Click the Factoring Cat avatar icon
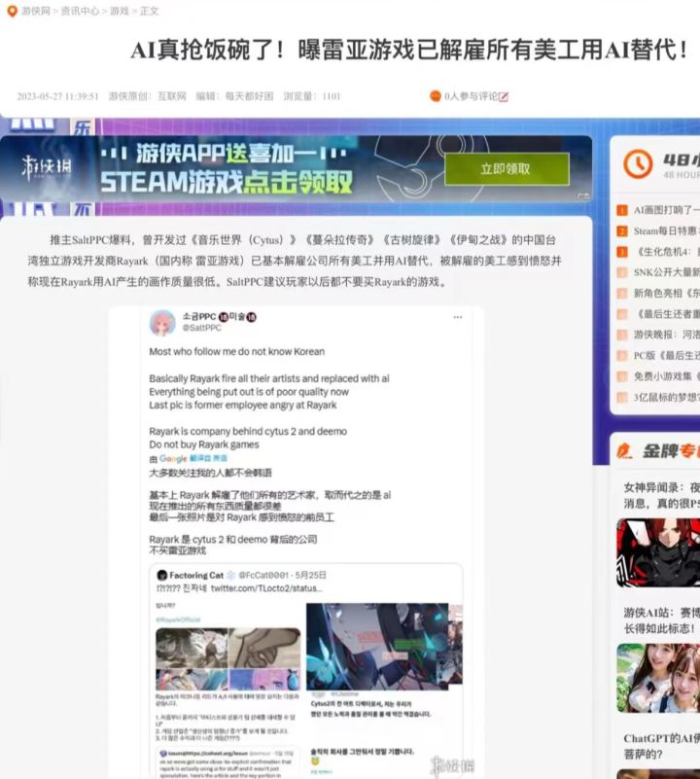This screenshot has width=700, height=779. point(162,576)
